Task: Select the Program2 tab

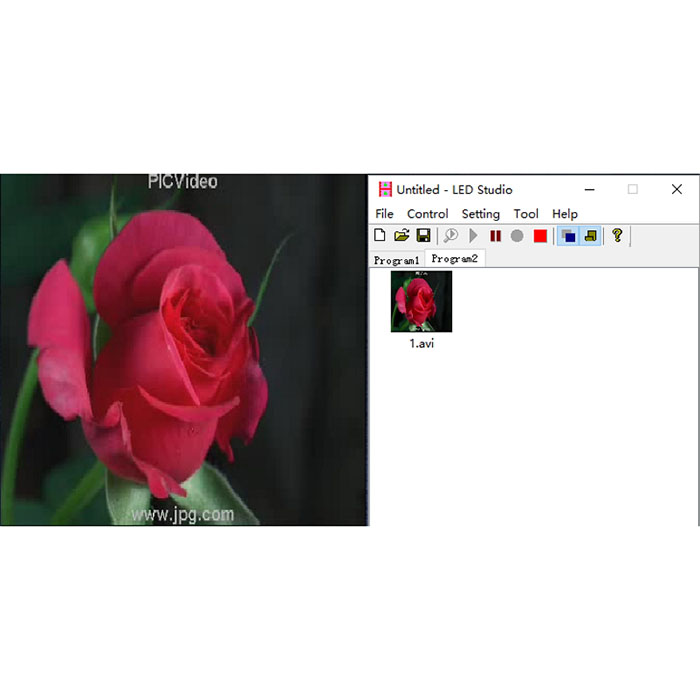Action: [x=454, y=259]
